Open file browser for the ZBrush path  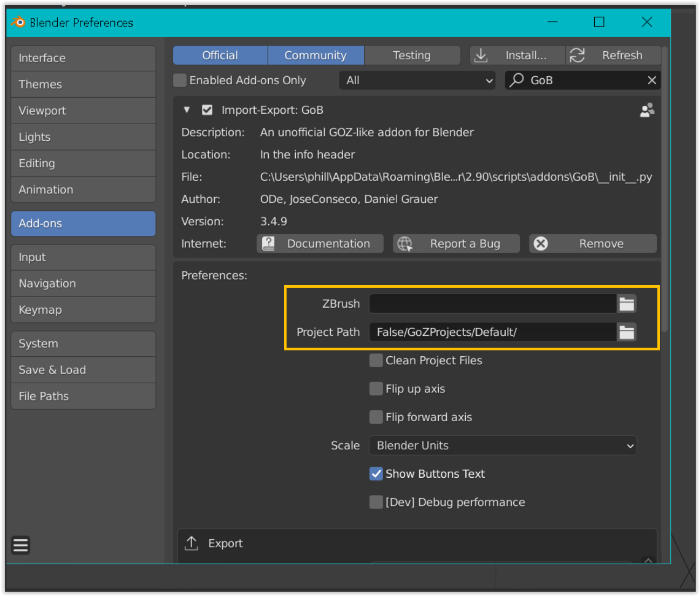point(626,303)
